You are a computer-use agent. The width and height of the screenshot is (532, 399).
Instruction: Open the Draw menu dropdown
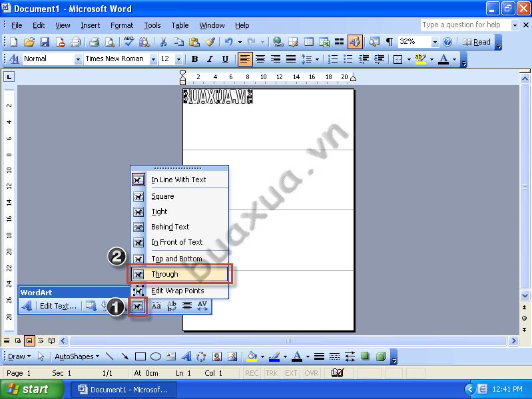19,356
